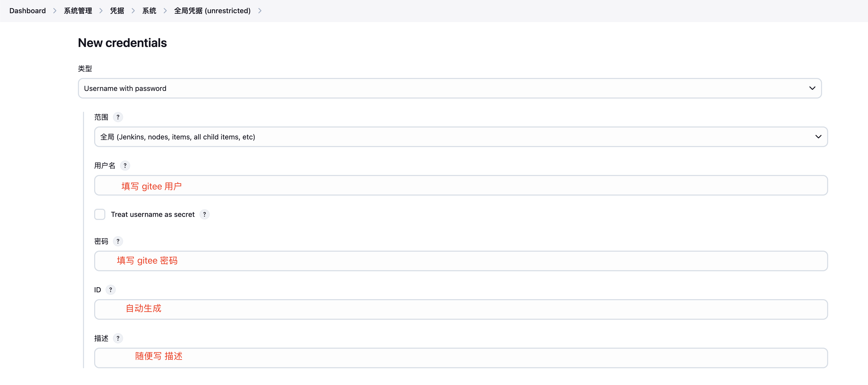This screenshot has height=385, width=868.
Task: Click the 描述 label text
Action: click(101, 338)
